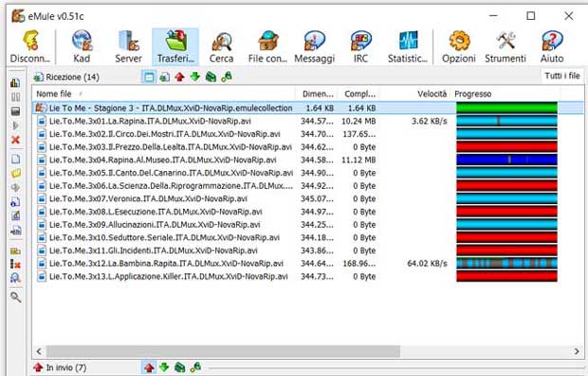
Task: Select the Lie To Me Stagione 3 emulecollection row
Action: (307, 108)
